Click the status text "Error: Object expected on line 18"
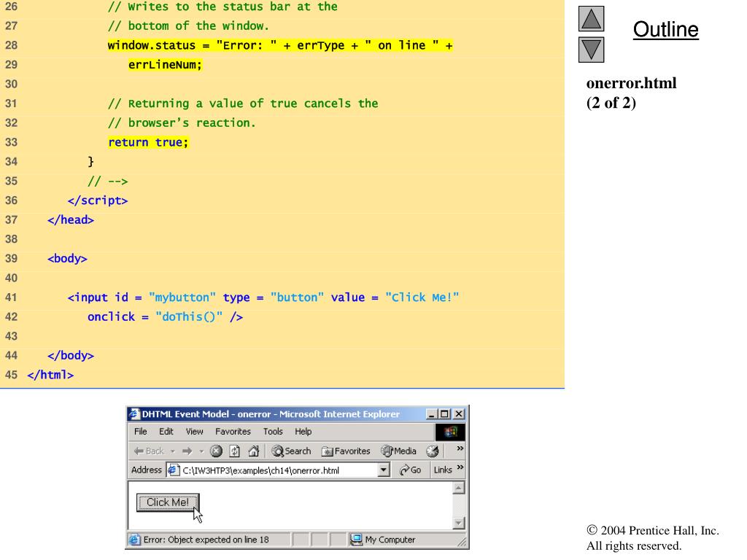Screen dimensions: 747x560 tap(206, 540)
